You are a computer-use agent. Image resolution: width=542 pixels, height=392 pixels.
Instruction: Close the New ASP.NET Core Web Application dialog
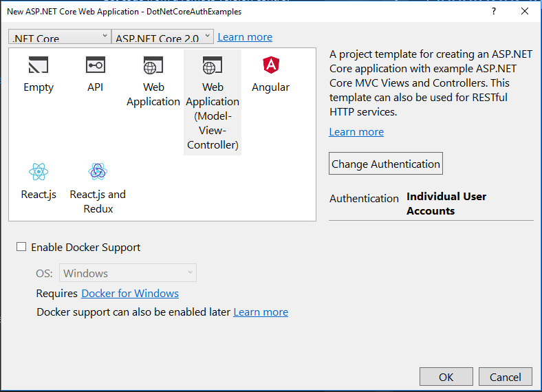pos(524,12)
